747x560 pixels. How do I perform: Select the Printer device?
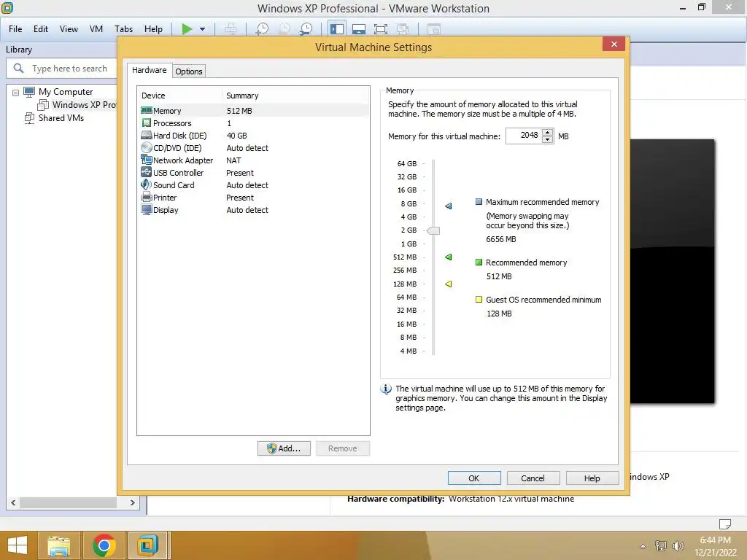coord(254,198)
